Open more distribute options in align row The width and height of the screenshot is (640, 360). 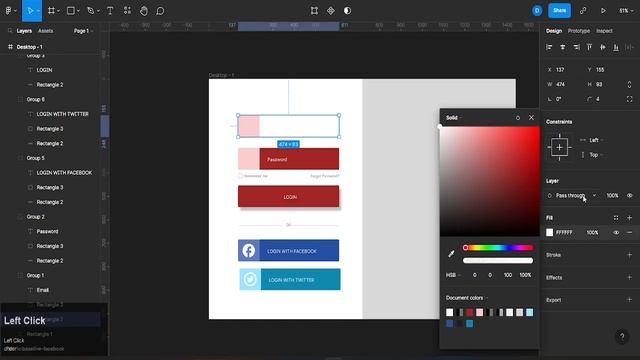click(629, 47)
